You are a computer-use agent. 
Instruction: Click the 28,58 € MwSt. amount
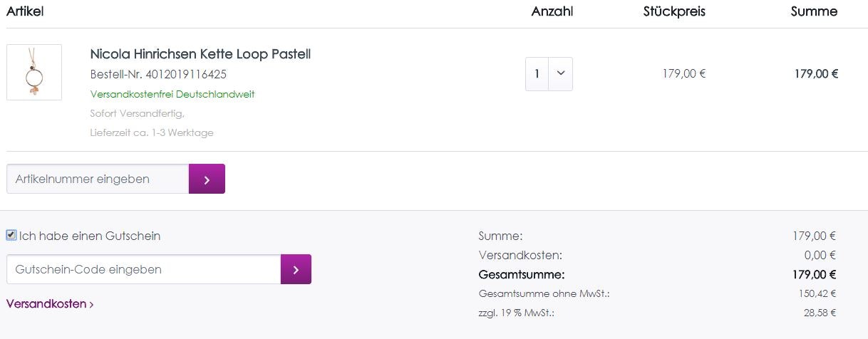[x=818, y=312]
